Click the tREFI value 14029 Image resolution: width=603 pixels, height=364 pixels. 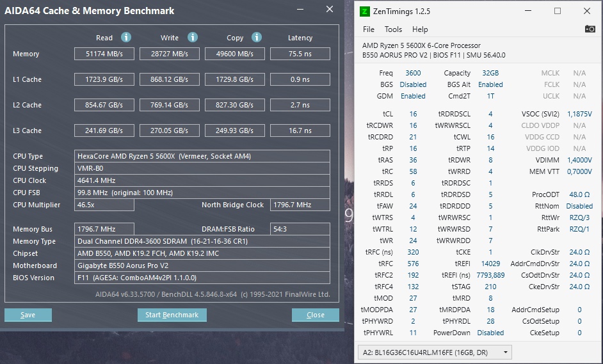(x=490, y=264)
